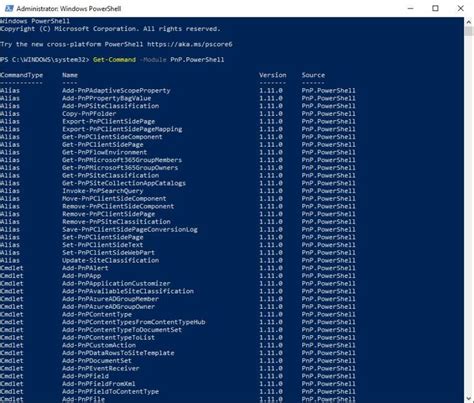This screenshot has height=403, width=474.
Task: Click 'Get-PnPSiteCollectionAppCatalogs' entry
Action: coord(124,183)
